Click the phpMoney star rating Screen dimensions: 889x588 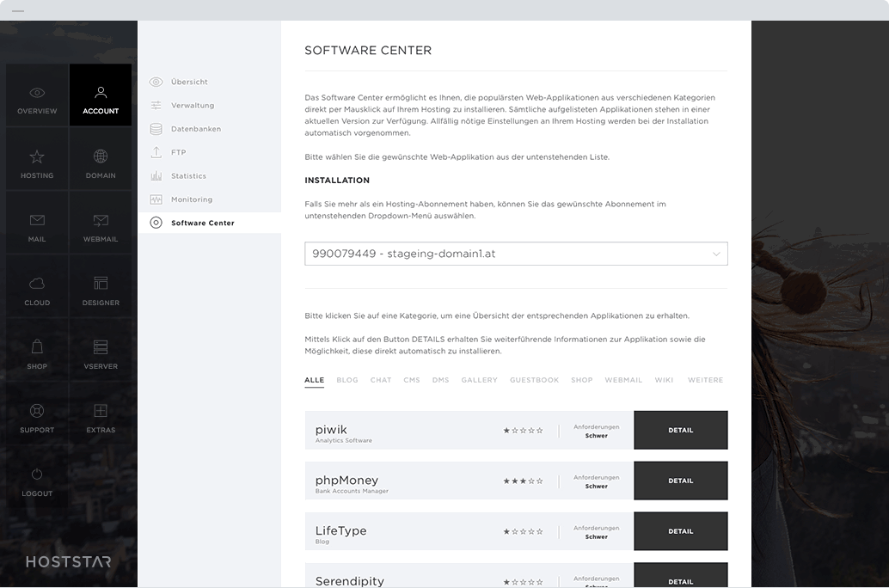tap(523, 481)
